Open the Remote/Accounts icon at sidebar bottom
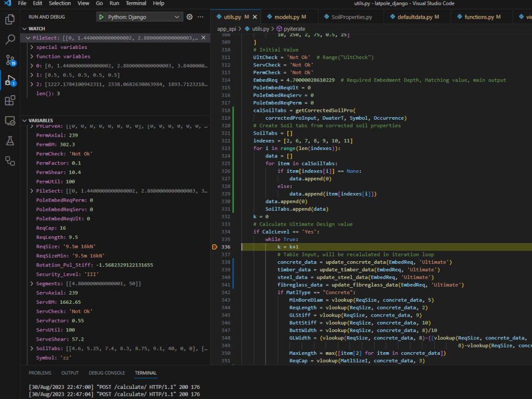This screenshot has height=399, width=532. (9, 160)
